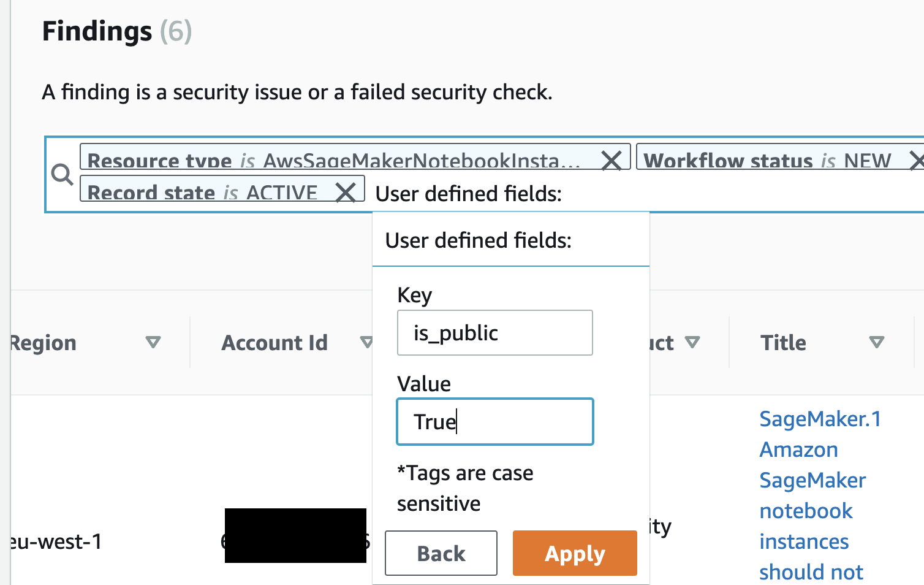Click the Title column sort triangle
Screen dimensions: 924x585
click(877, 342)
